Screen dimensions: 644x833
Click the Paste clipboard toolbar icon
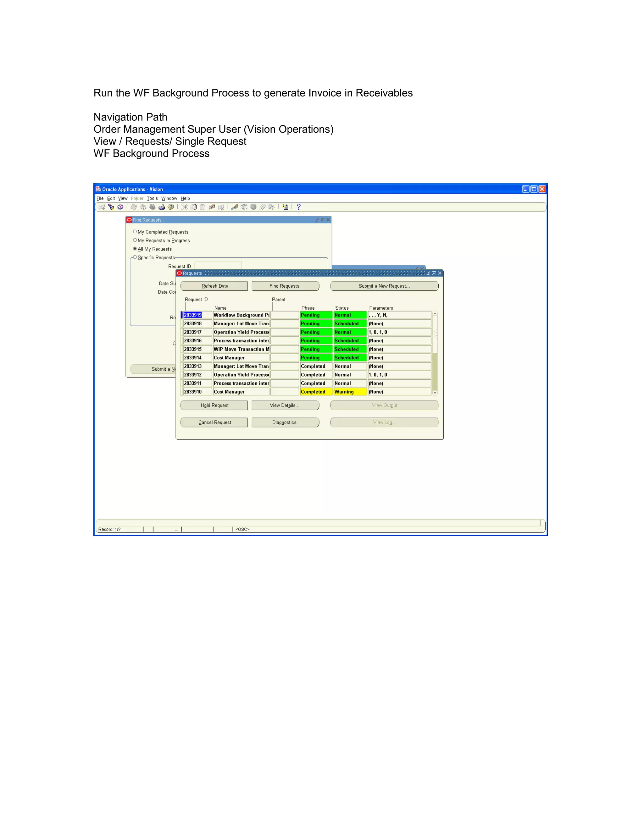[x=203, y=207]
